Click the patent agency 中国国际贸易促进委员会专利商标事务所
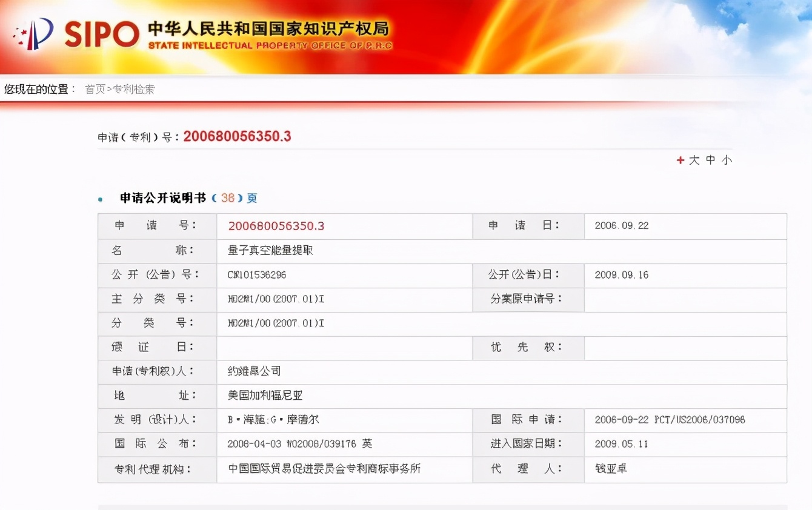The height and width of the screenshot is (510, 812). tap(324, 469)
